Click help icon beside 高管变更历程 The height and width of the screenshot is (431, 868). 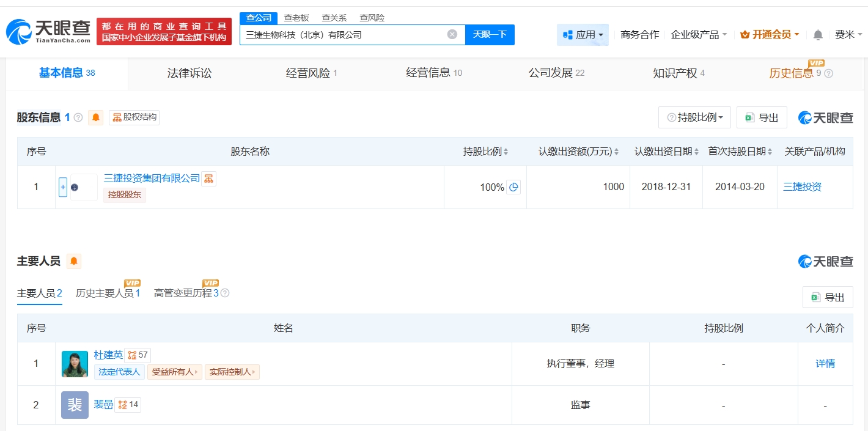(x=225, y=293)
